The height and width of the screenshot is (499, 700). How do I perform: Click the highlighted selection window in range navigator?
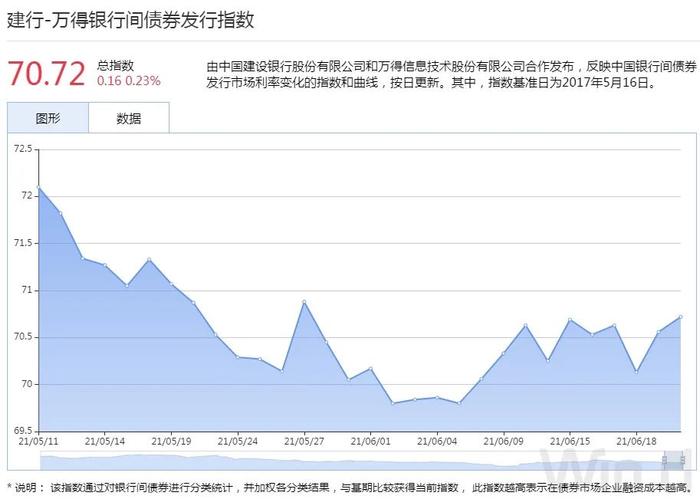pyautogui.click(x=674, y=460)
